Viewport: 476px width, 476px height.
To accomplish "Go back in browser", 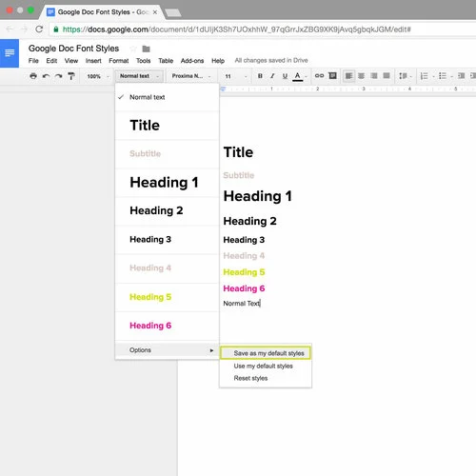I will [x=10, y=30].
